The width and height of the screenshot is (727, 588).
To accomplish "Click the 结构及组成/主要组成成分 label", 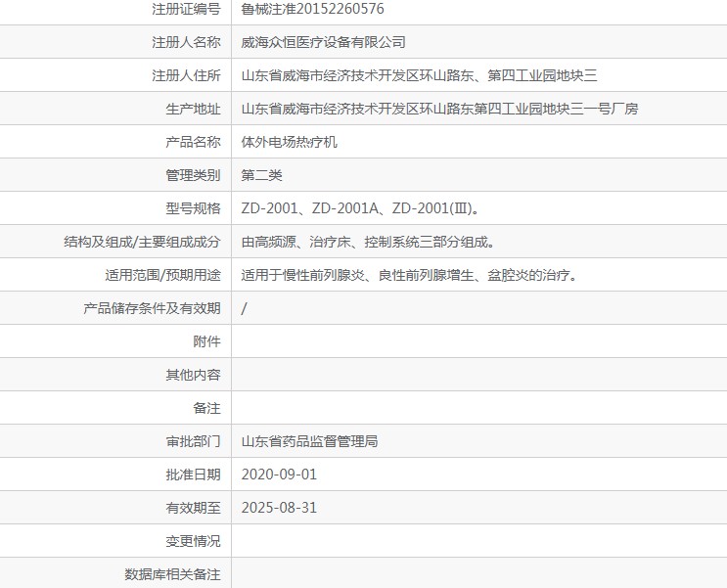I will tap(142, 242).
